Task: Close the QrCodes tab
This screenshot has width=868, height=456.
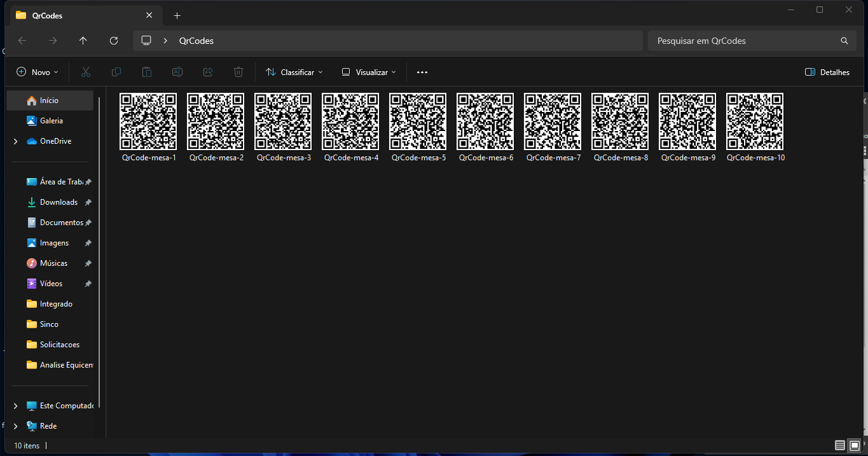Action: 149,15
